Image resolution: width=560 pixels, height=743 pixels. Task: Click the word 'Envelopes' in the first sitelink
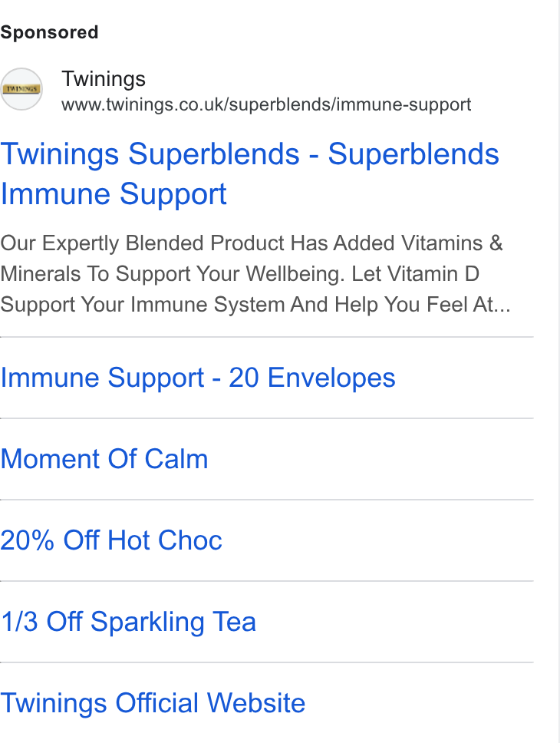coord(331,378)
